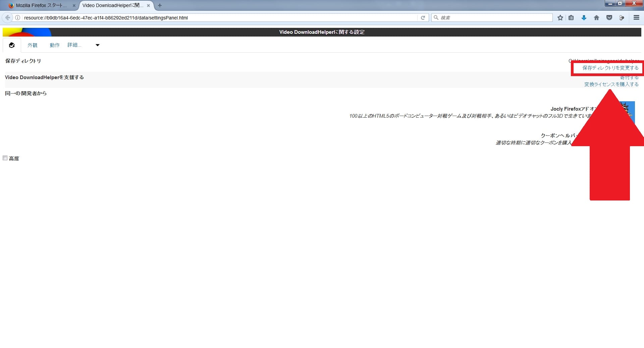The image size is (644, 348).
Task: Go to the Firefox home page
Action: coord(596,18)
